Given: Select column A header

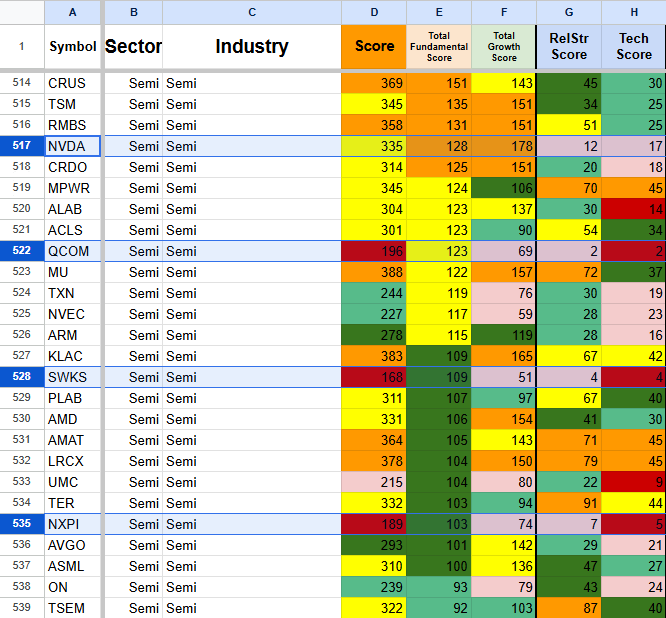Looking at the screenshot, I should (73, 12).
